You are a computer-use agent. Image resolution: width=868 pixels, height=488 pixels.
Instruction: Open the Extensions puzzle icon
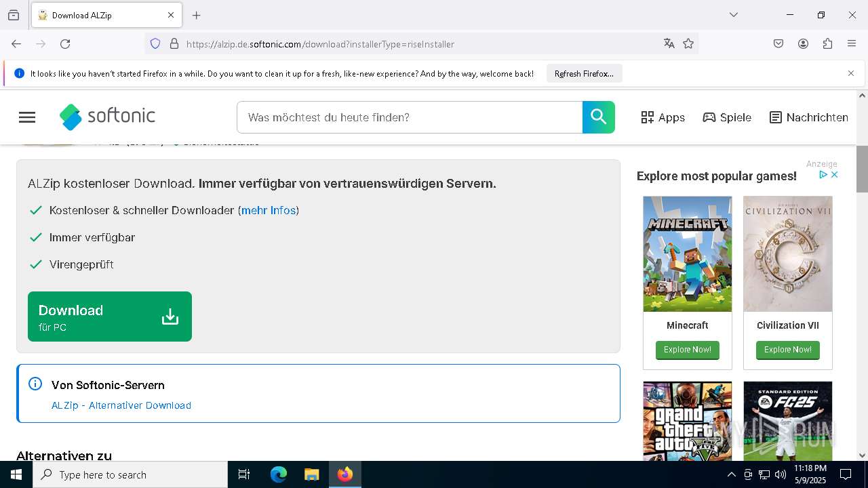tap(827, 44)
